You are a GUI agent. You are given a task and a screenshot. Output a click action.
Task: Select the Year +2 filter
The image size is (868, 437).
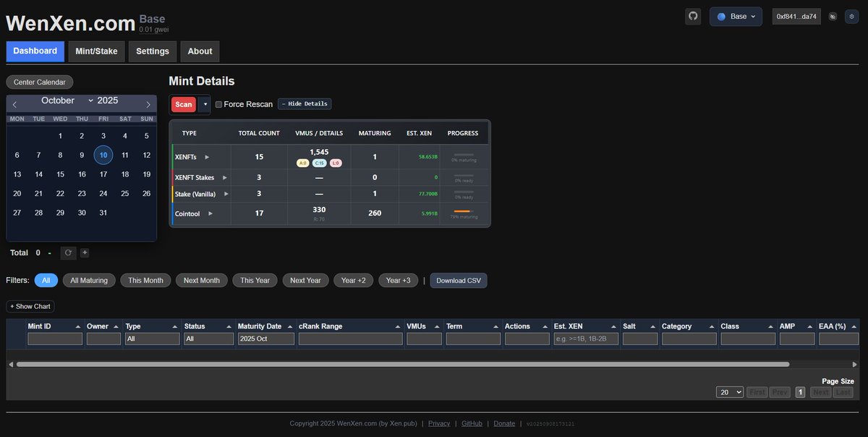pyautogui.click(x=354, y=280)
